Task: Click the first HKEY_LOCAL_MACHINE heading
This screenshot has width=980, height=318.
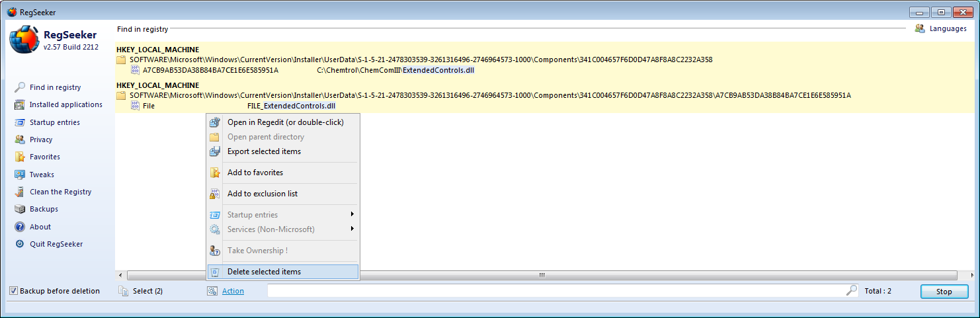Action: 158,50
